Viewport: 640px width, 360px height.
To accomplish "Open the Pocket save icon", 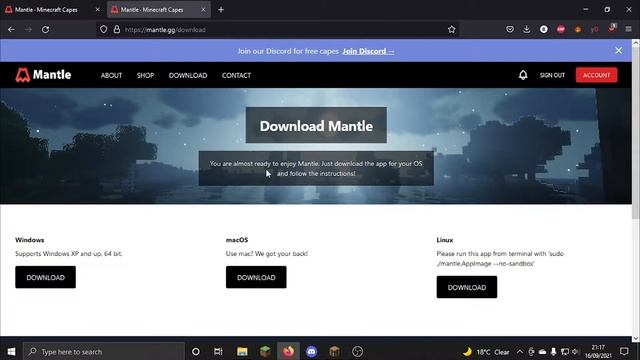I will [x=510, y=29].
